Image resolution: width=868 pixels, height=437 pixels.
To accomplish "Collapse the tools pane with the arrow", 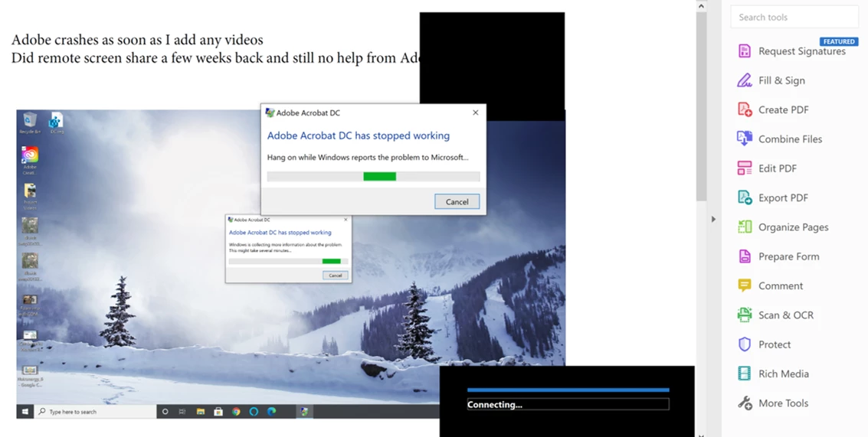I will pos(713,219).
